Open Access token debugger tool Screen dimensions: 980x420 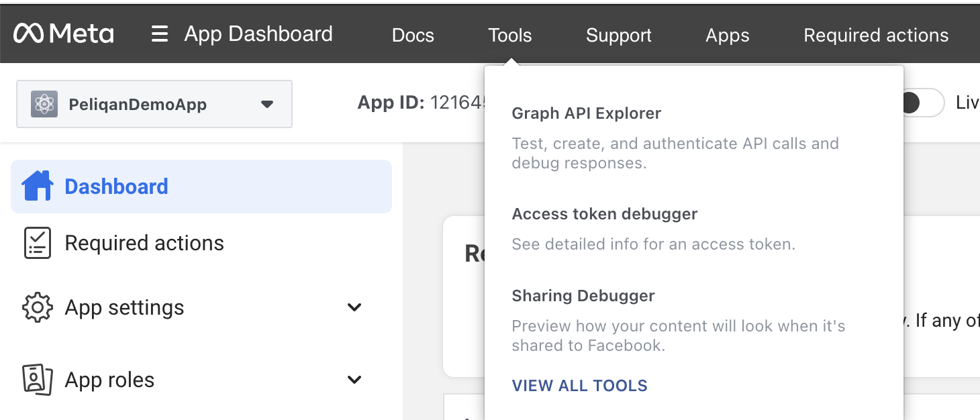point(605,214)
